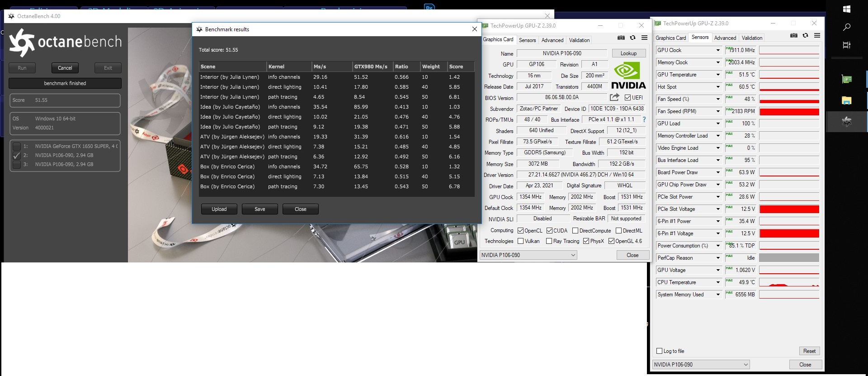The height and width of the screenshot is (376, 868).
Task: Click the camera icon in GPU-Z Sensors window
Action: [x=794, y=35]
